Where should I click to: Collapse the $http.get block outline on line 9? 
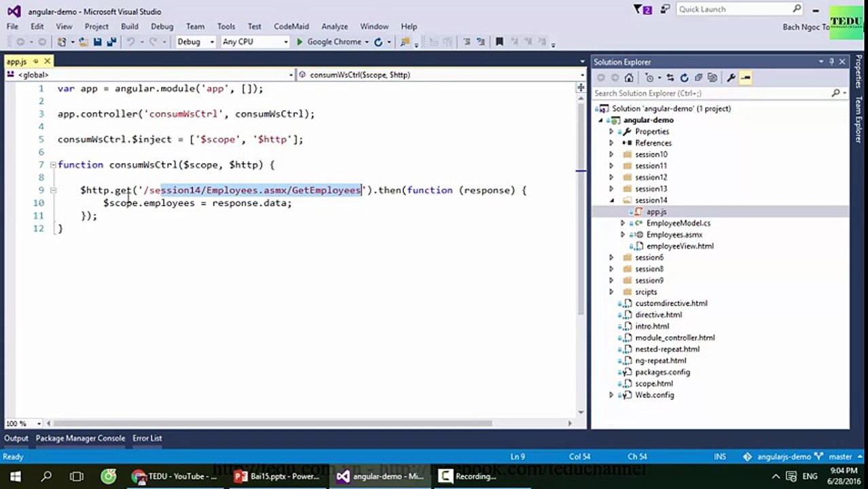click(53, 190)
